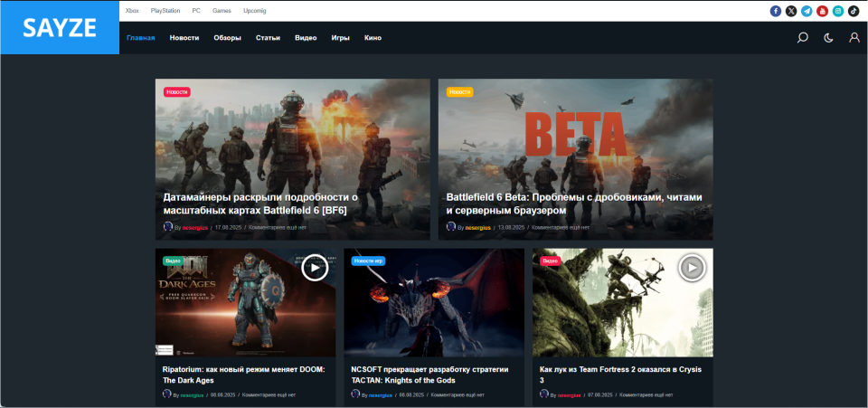Open the YouTube social icon
This screenshot has height=408, width=868.
pos(823,11)
